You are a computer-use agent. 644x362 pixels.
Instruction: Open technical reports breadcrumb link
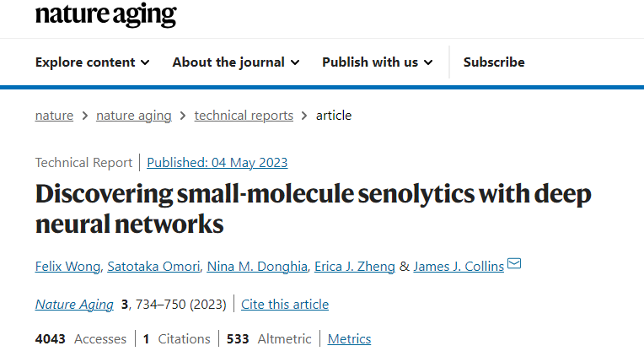pos(244,116)
